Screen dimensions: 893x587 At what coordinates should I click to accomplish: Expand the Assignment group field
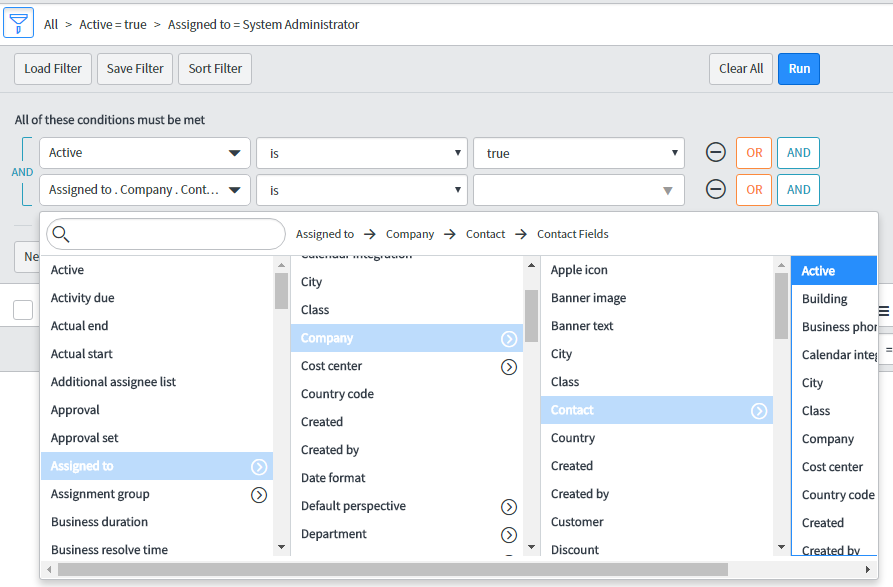tap(259, 494)
